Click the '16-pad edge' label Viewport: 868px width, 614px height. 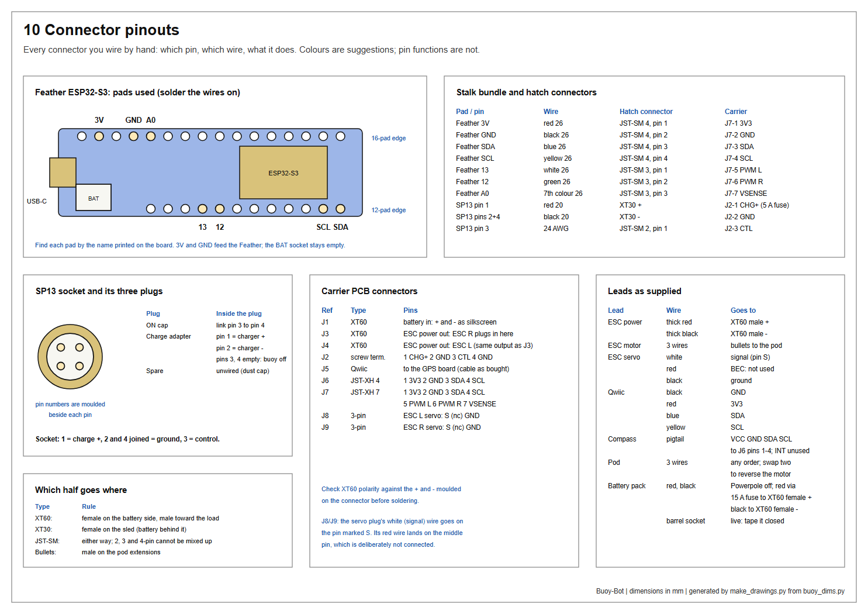[389, 138]
